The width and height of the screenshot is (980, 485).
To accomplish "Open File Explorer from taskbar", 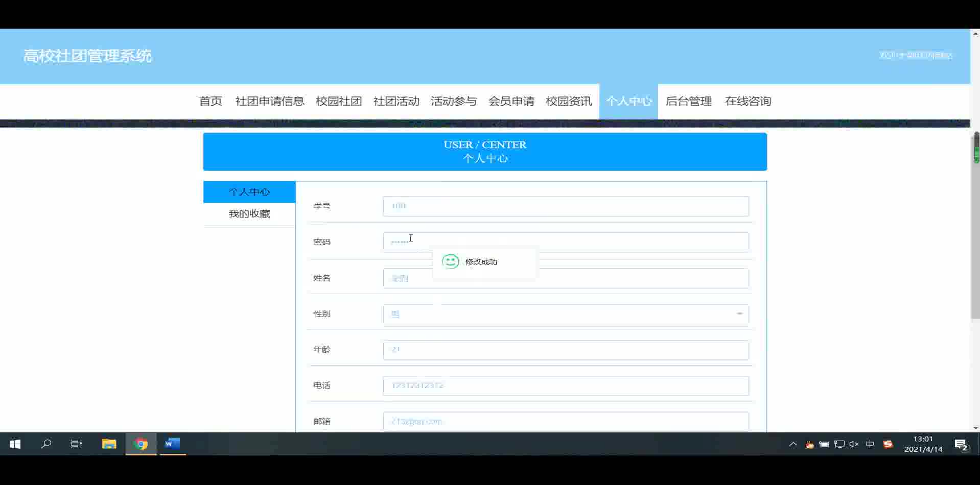I will (109, 444).
